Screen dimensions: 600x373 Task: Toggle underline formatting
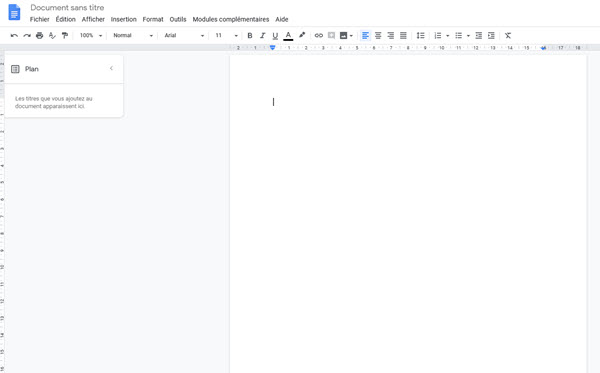pyautogui.click(x=275, y=36)
